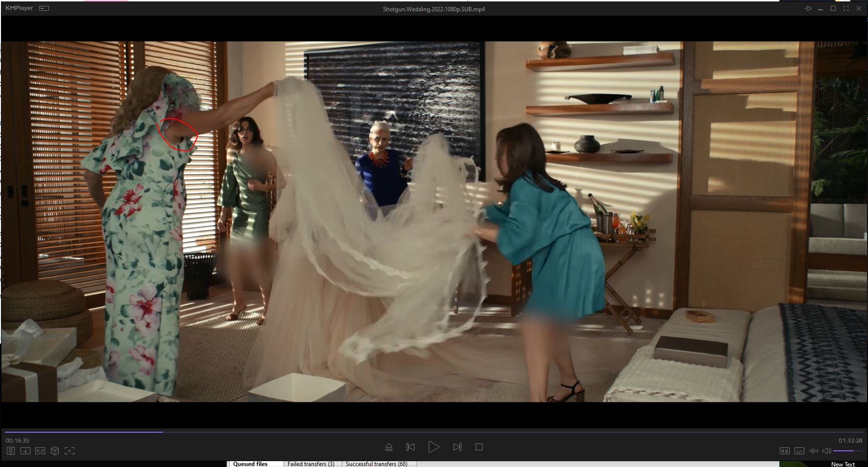Open the Successful transfers (68) tab
This screenshot has width=868, height=467.
coord(376,464)
